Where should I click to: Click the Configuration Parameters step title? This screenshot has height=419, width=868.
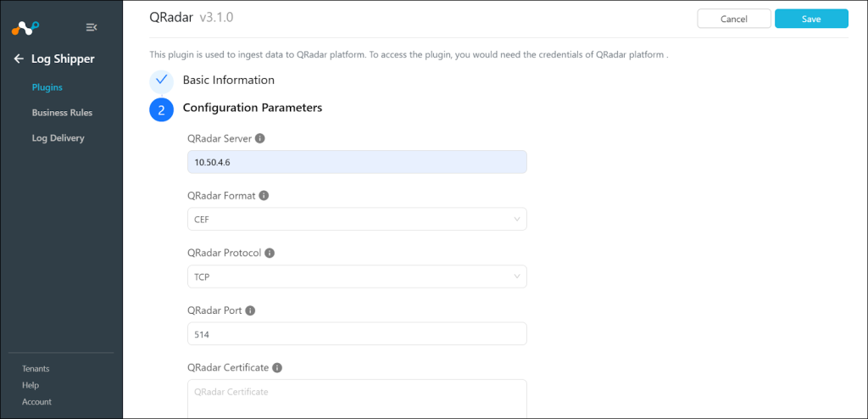253,108
